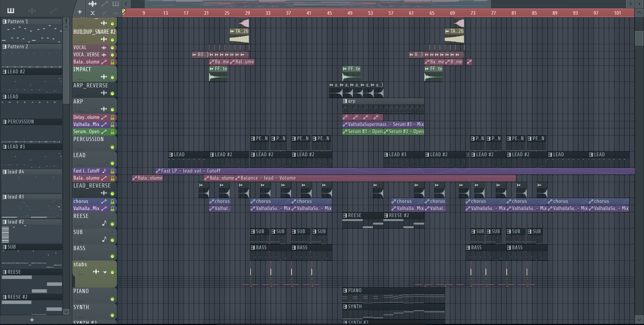Select REESE #2 pattern in the picker
This screenshot has height=325, width=644.
click(32, 297)
